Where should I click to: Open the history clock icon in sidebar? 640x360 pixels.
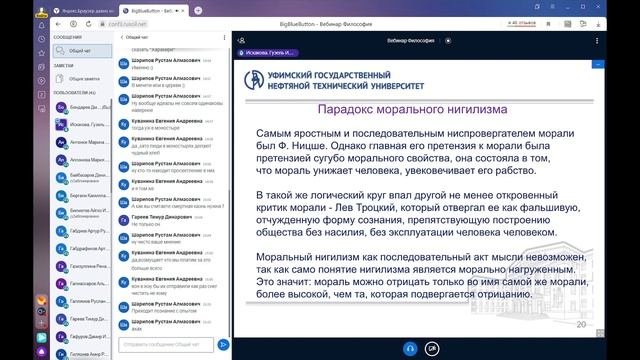[42, 39]
